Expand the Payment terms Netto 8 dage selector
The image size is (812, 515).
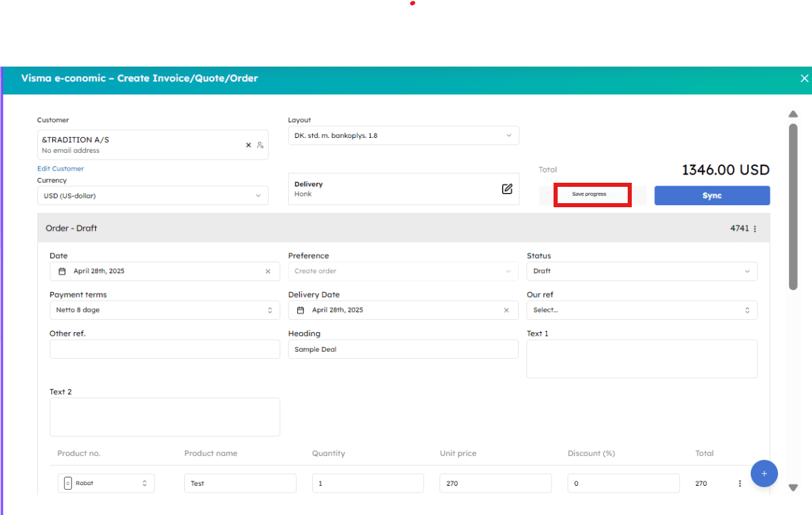(165, 310)
